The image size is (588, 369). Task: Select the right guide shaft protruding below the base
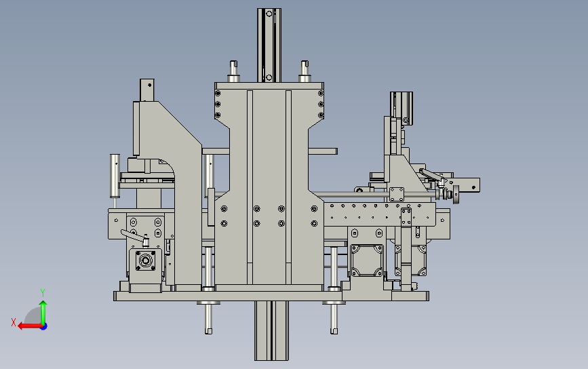pos(334,317)
